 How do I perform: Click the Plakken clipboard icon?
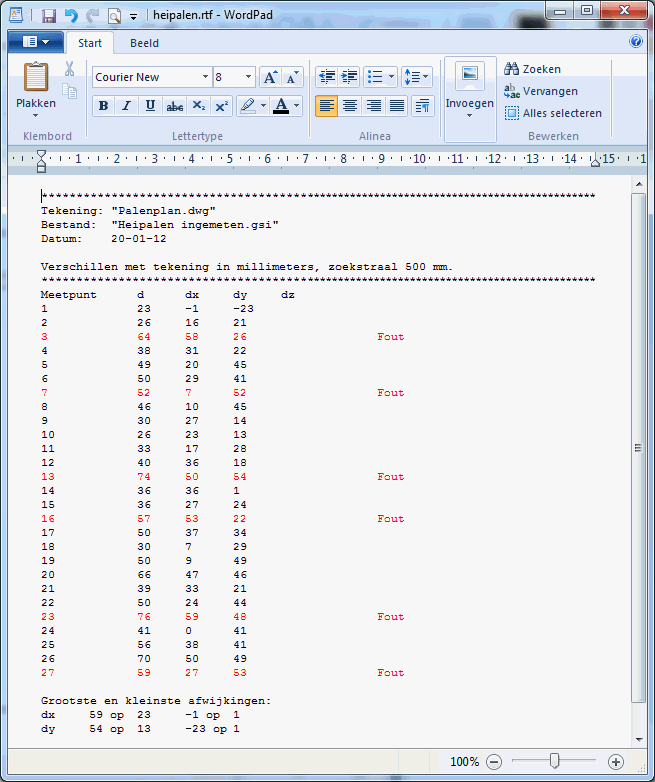[36, 77]
